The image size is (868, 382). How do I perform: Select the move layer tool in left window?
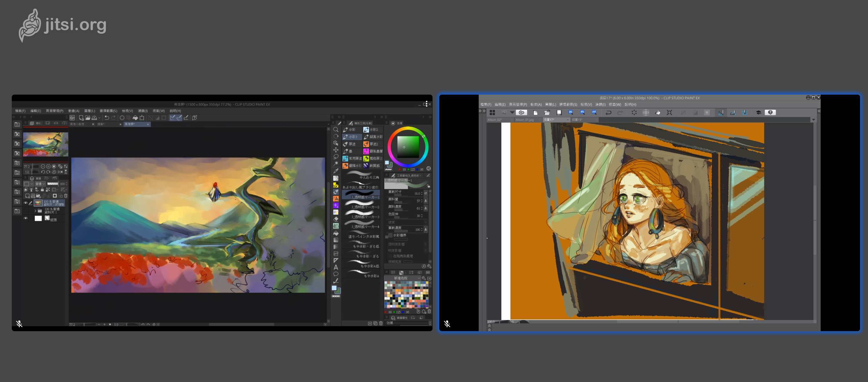(x=335, y=150)
